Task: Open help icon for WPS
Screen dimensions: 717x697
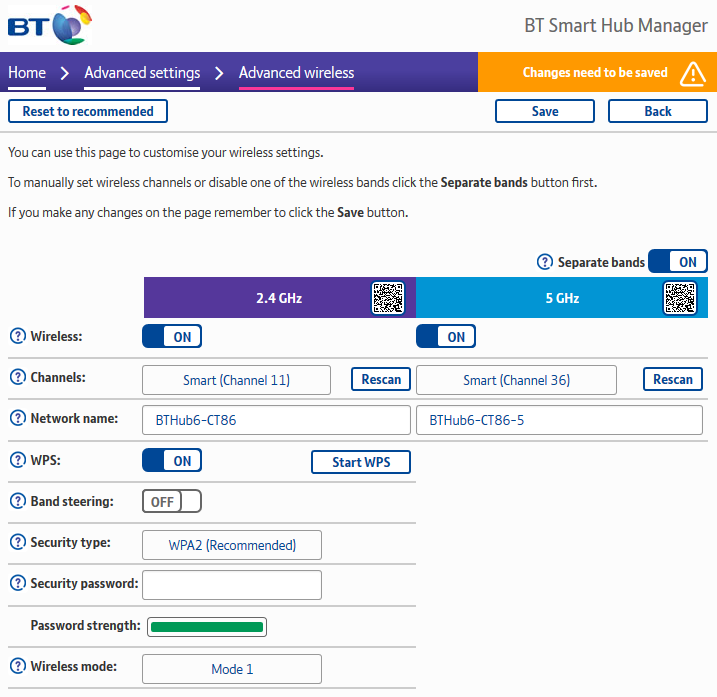Action: tap(18, 460)
